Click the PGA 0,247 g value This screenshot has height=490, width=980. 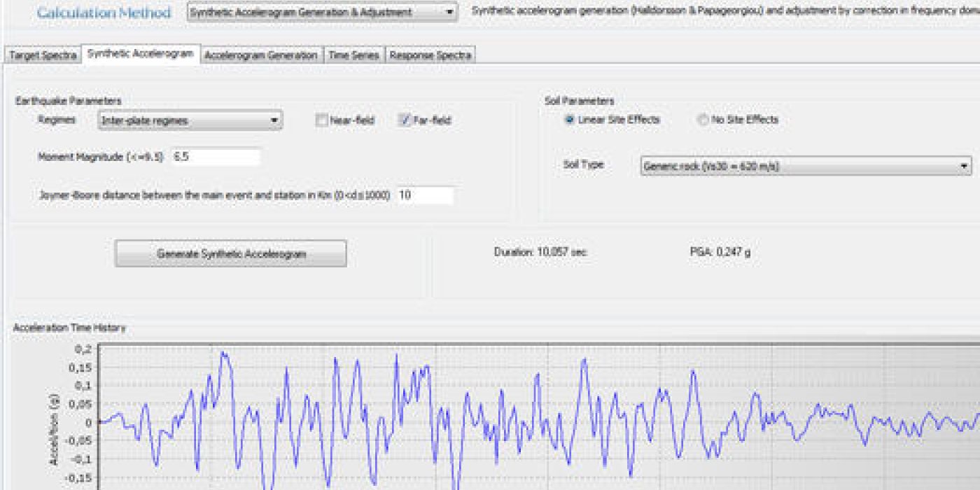(x=720, y=252)
